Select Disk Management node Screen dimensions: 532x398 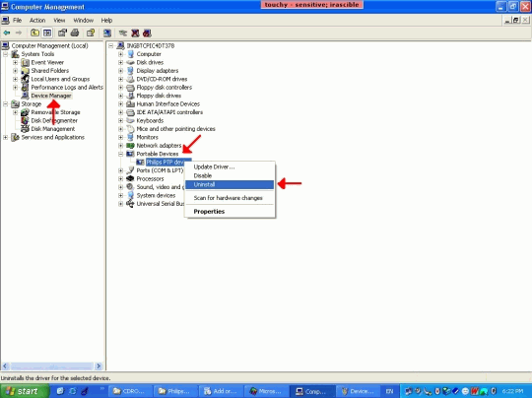point(53,129)
